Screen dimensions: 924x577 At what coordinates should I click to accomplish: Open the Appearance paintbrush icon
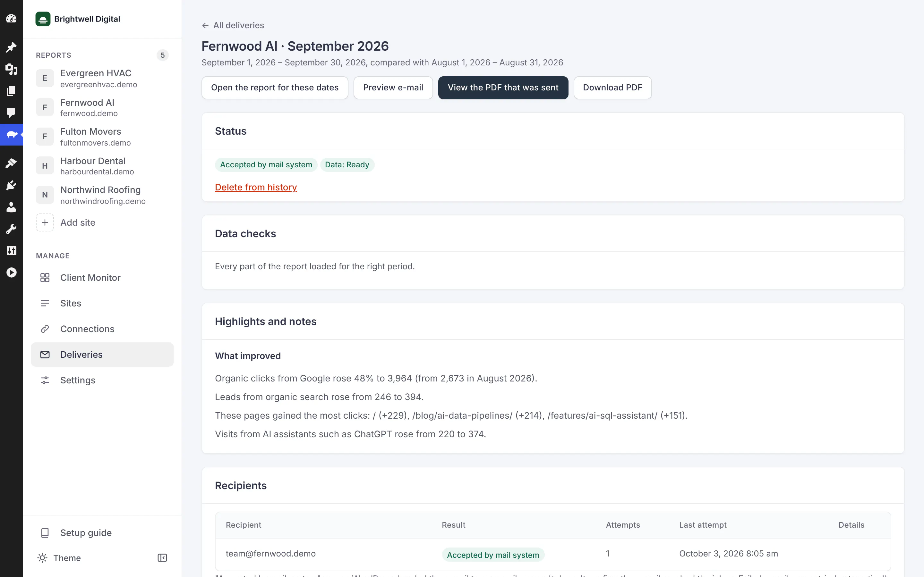click(12, 163)
